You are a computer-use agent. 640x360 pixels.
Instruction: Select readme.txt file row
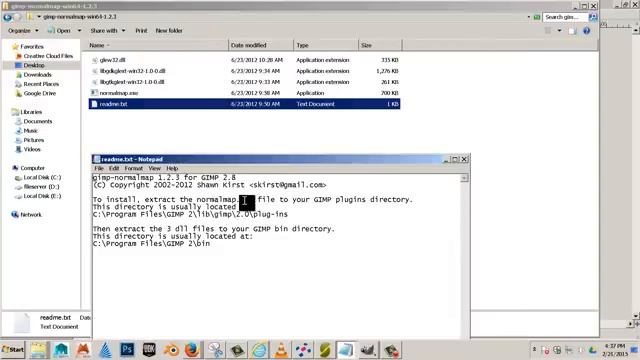point(244,104)
